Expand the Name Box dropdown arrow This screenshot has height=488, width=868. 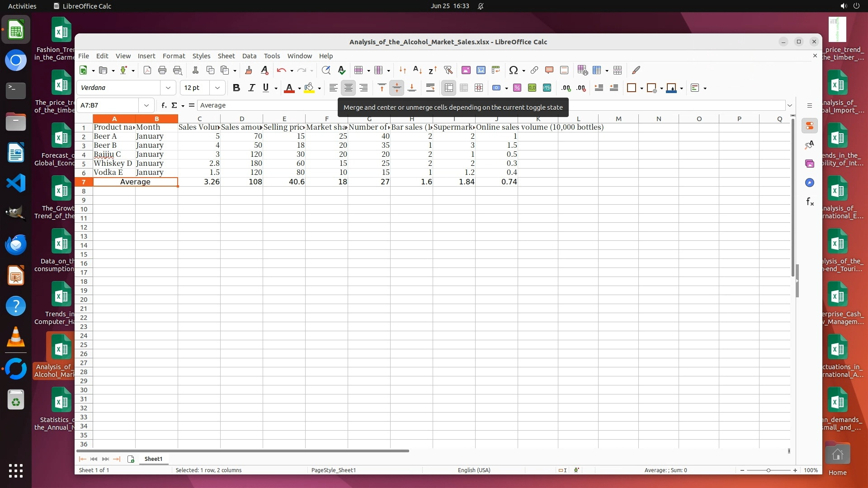tap(146, 105)
